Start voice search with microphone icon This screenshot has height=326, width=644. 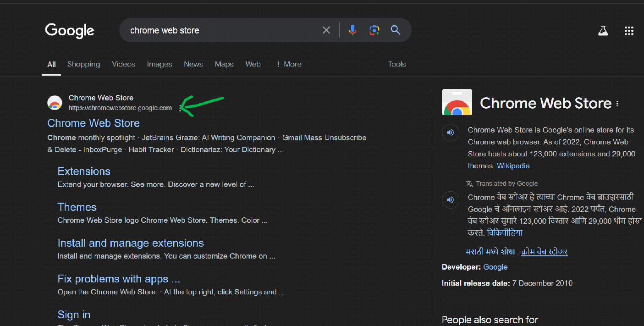[x=352, y=30]
